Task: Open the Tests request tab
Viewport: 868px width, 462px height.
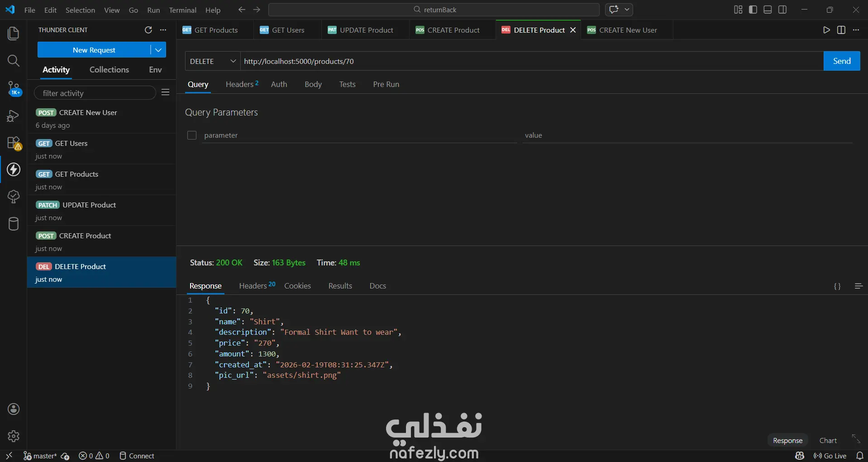Action: (x=348, y=84)
